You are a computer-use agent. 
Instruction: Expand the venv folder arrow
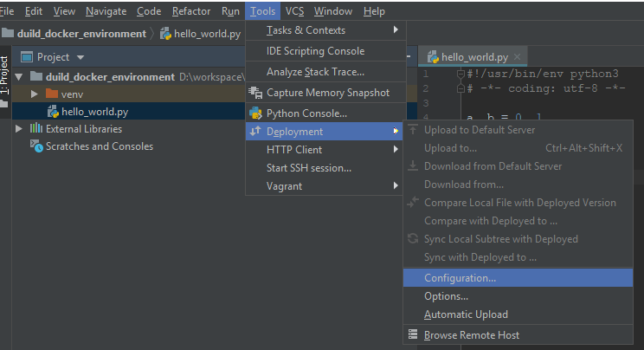click(34, 94)
